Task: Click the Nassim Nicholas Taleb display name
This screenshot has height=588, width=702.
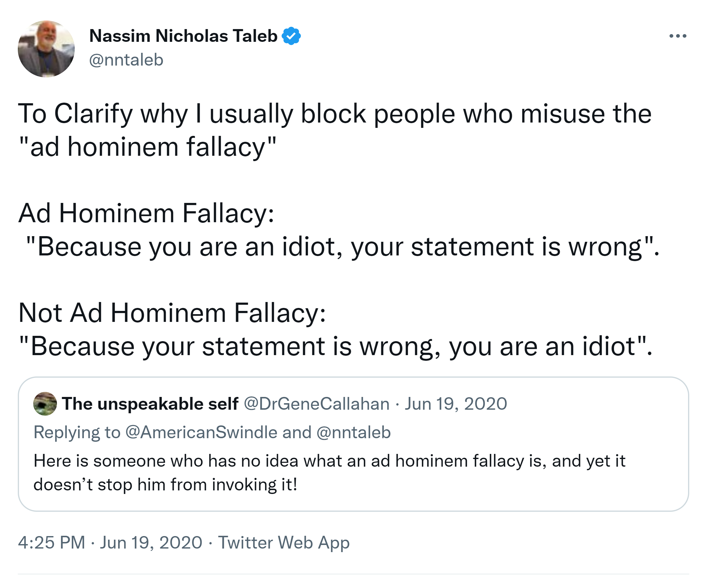Action: (x=183, y=36)
